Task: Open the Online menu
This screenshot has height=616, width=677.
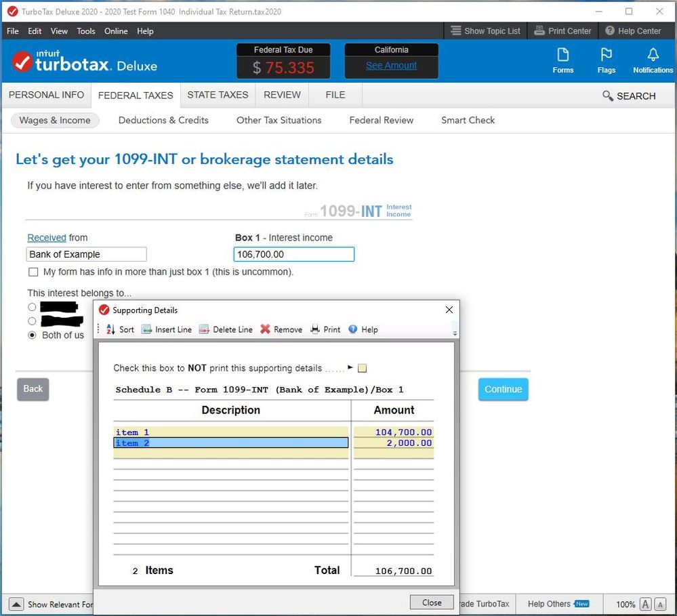Action: (x=116, y=31)
